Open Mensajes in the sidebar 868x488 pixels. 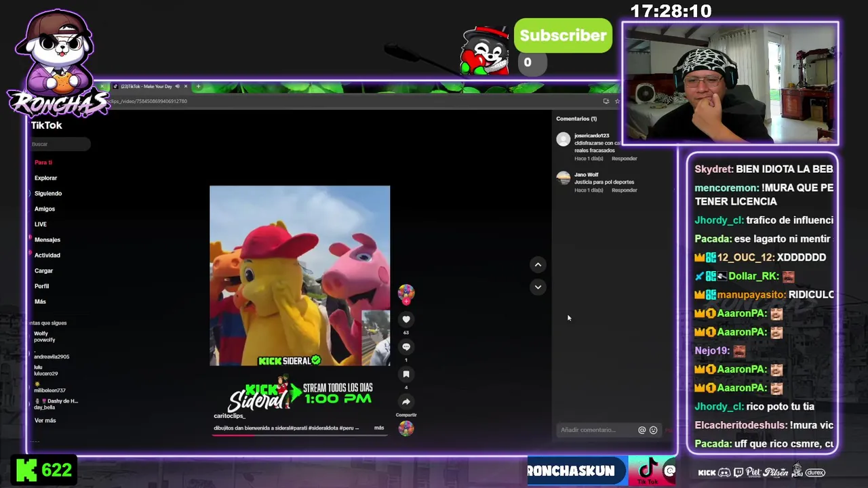pyautogui.click(x=47, y=240)
